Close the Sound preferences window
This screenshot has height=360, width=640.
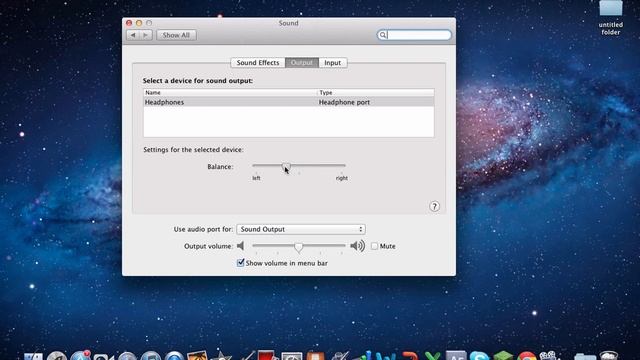coord(129,23)
